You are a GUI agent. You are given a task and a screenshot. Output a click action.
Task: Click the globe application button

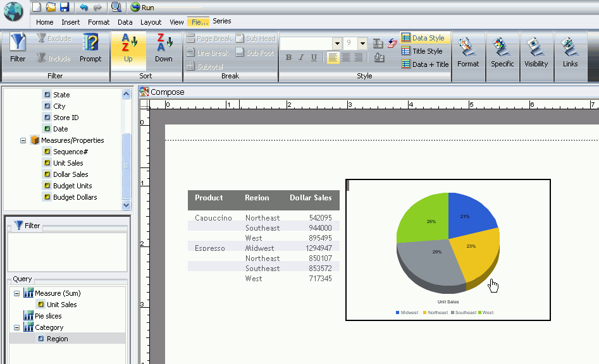click(13, 11)
